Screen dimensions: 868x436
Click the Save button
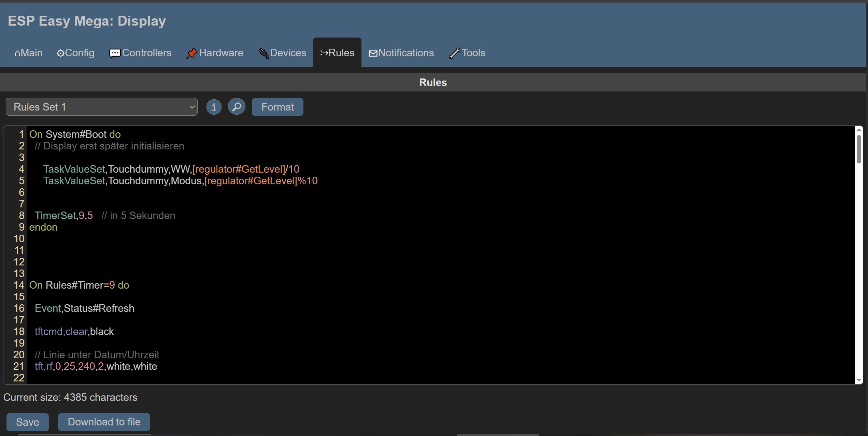(x=28, y=422)
